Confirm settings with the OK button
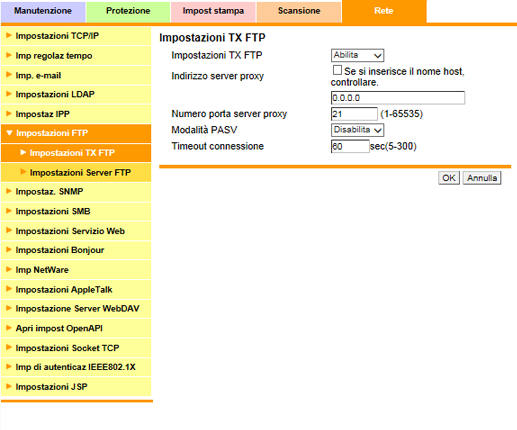The width and height of the screenshot is (517, 430). coord(449,178)
